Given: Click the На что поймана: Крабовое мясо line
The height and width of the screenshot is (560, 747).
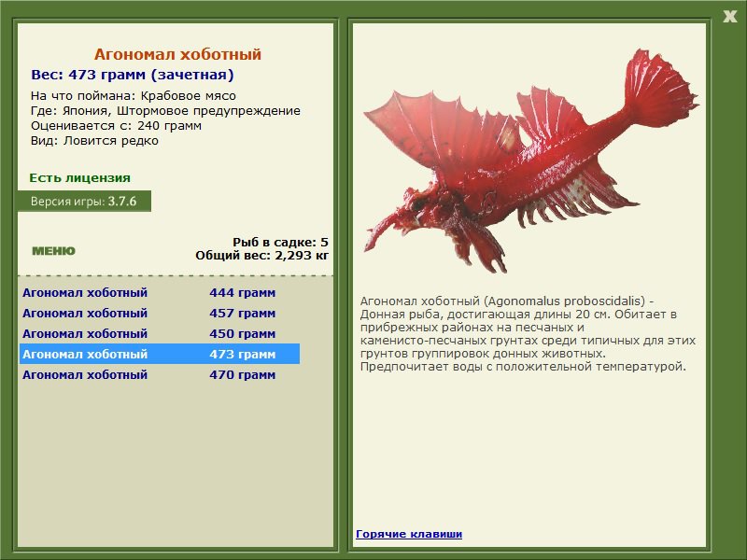Looking at the screenshot, I should click(x=134, y=96).
